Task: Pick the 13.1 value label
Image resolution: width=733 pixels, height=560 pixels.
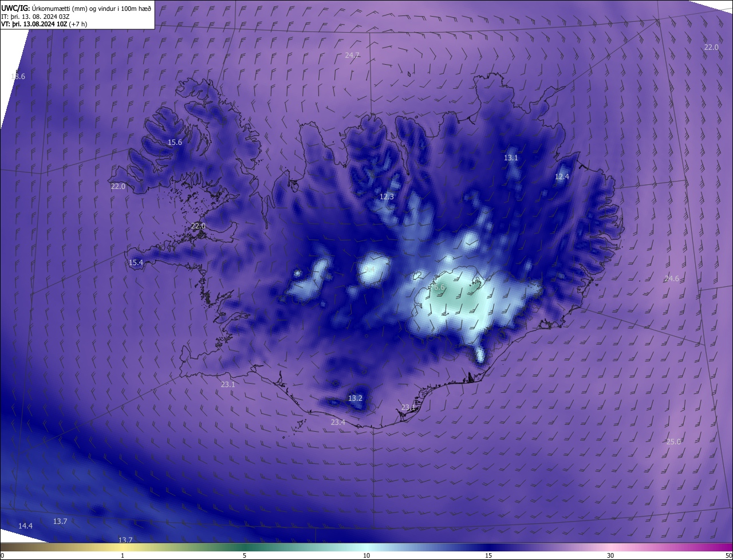Action: coord(511,158)
